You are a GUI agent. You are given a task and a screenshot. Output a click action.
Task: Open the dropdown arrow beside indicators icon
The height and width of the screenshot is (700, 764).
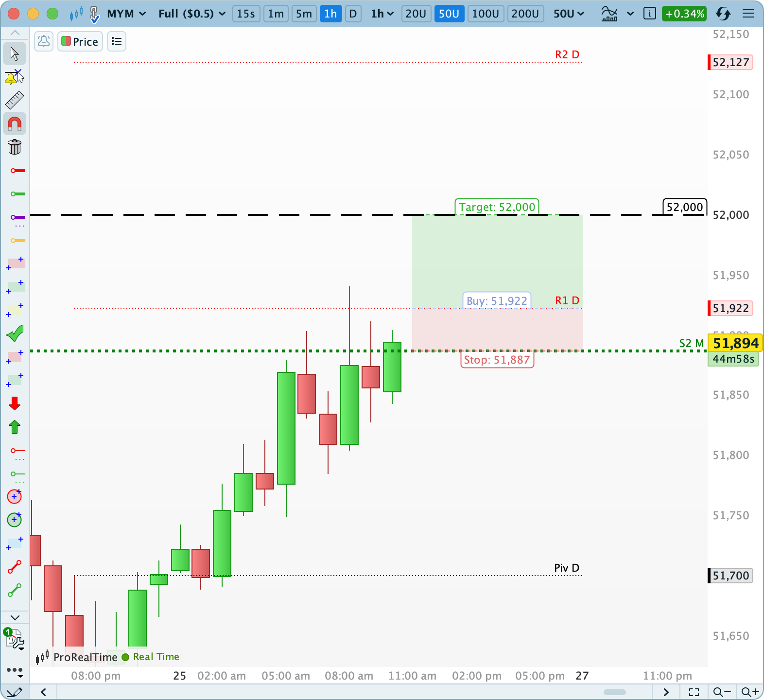tap(630, 14)
